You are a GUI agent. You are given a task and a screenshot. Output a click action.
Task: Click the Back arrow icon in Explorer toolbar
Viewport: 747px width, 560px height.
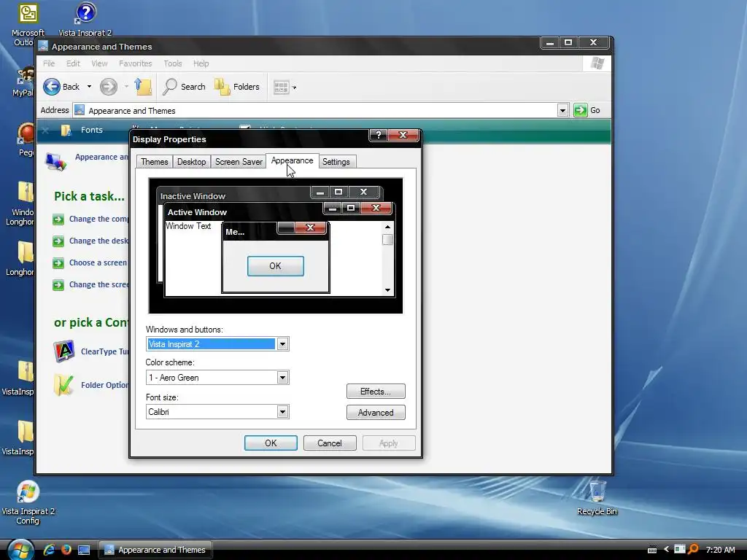click(52, 87)
